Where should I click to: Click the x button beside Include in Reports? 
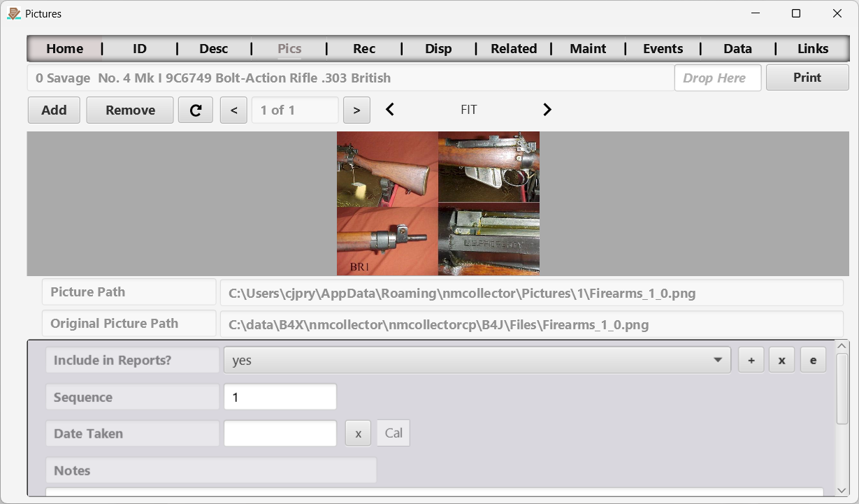(x=782, y=360)
